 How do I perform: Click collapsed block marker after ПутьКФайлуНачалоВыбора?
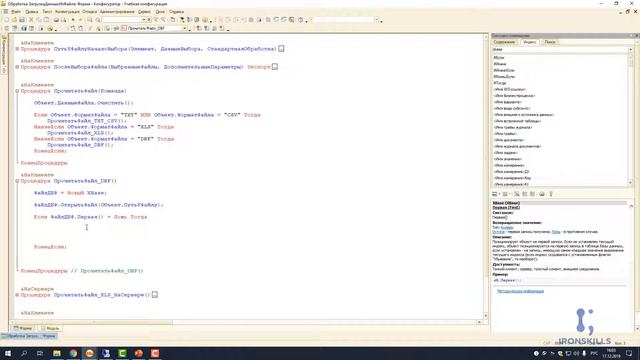click(281, 49)
